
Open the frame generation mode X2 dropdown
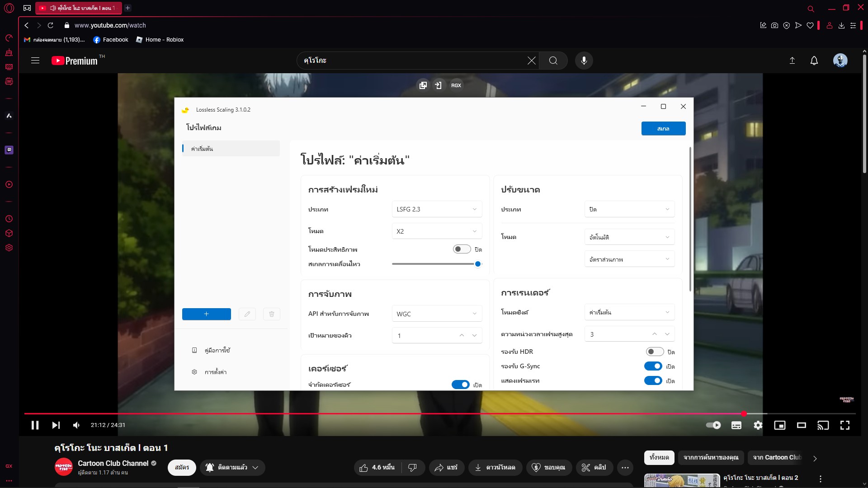point(437,231)
